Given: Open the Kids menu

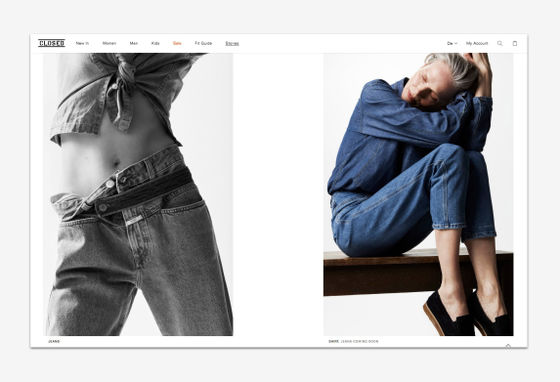Looking at the screenshot, I should click(x=155, y=43).
